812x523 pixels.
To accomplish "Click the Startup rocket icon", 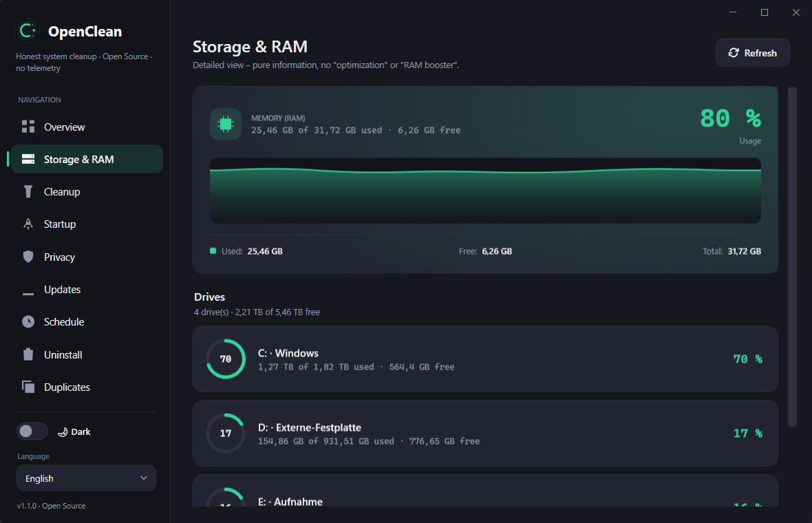I will 28,224.
